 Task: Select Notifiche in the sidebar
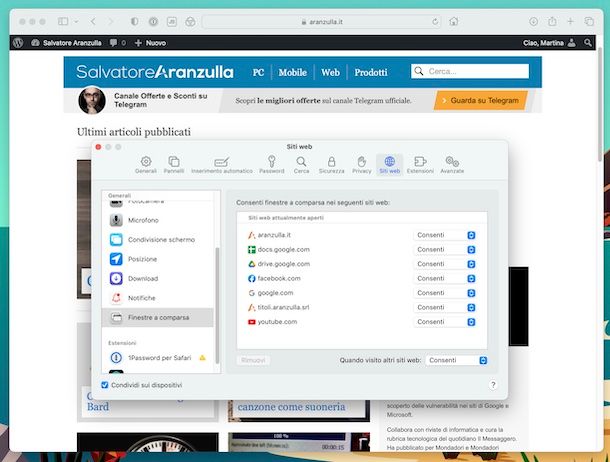click(158, 298)
